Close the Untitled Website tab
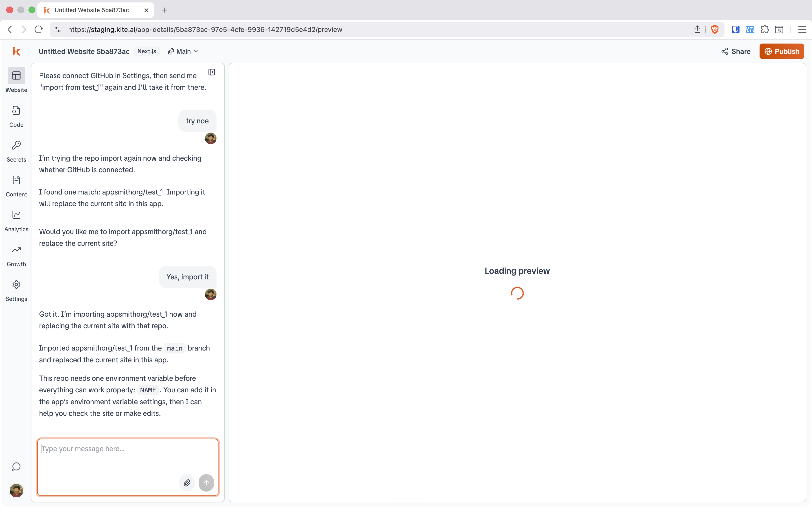The width and height of the screenshot is (812, 508). click(146, 10)
